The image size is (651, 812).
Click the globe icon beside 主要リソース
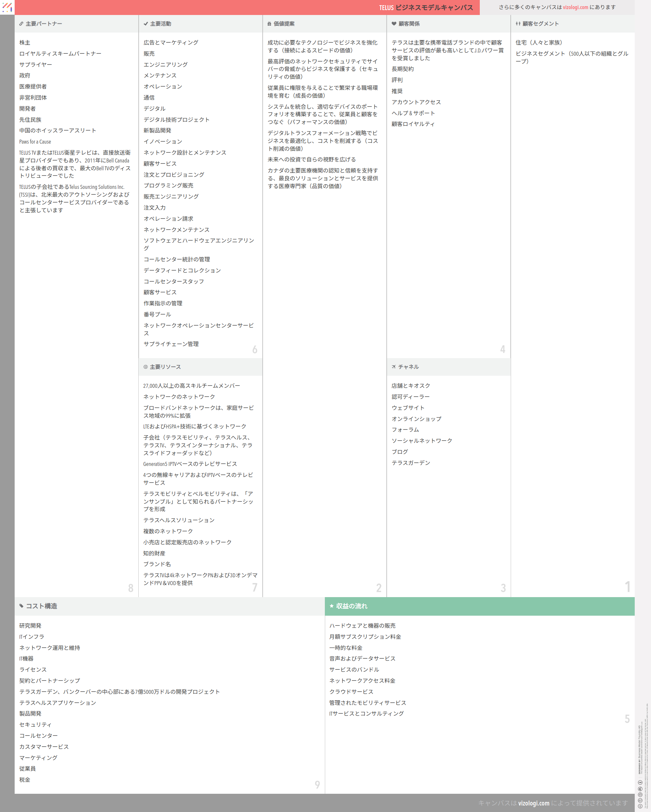(x=145, y=367)
